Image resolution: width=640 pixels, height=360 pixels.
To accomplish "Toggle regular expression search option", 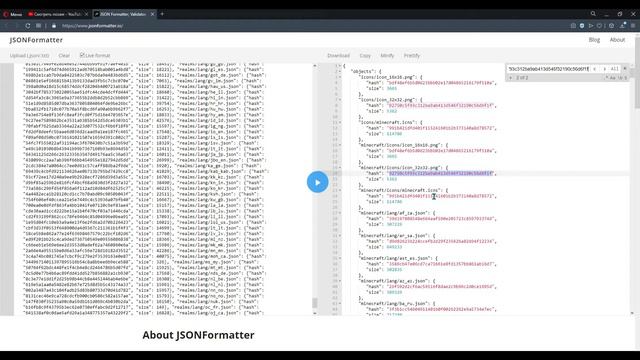I will (607, 78).
